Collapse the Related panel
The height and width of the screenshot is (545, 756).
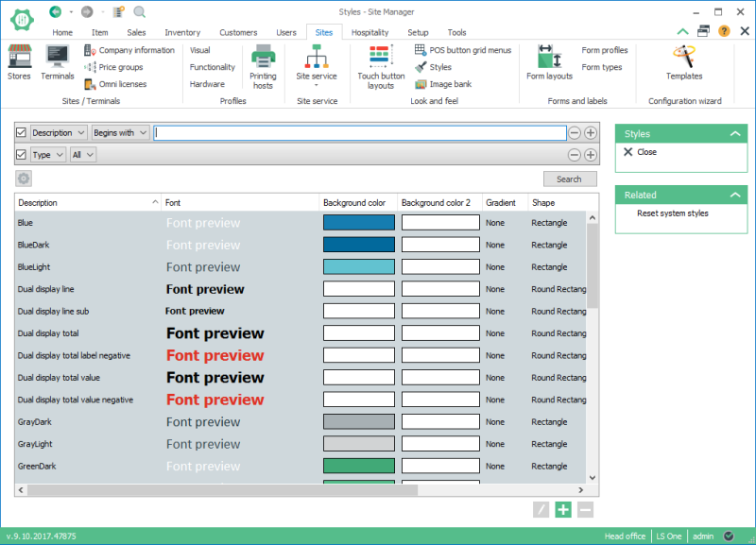pos(736,196)
